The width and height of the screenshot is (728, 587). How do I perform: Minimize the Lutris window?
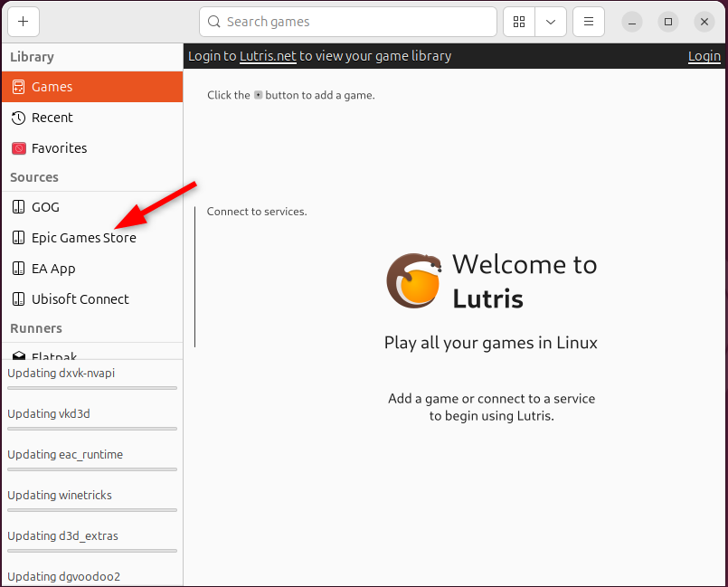[x=632, y=22]
